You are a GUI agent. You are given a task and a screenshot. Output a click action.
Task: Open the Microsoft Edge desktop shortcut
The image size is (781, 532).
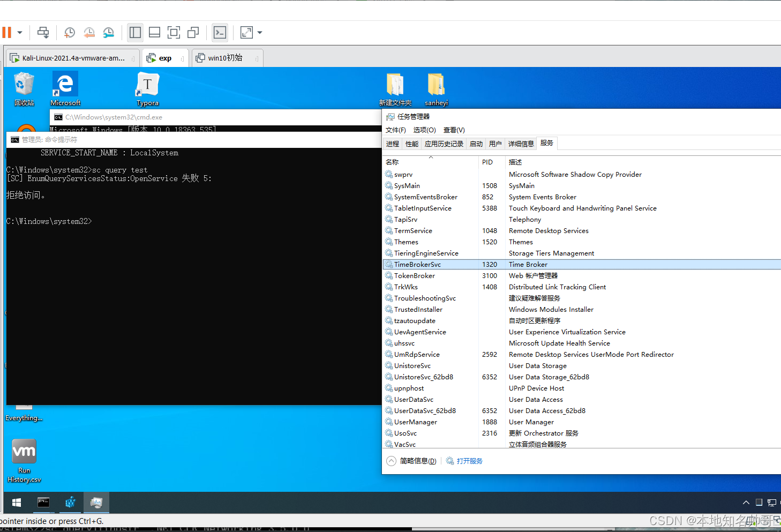65,89
